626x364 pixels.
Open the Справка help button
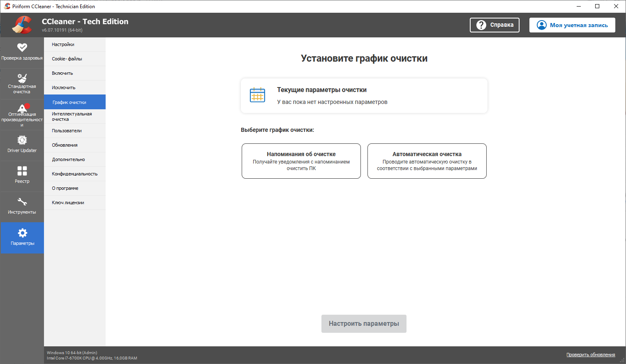pos(494,25)
